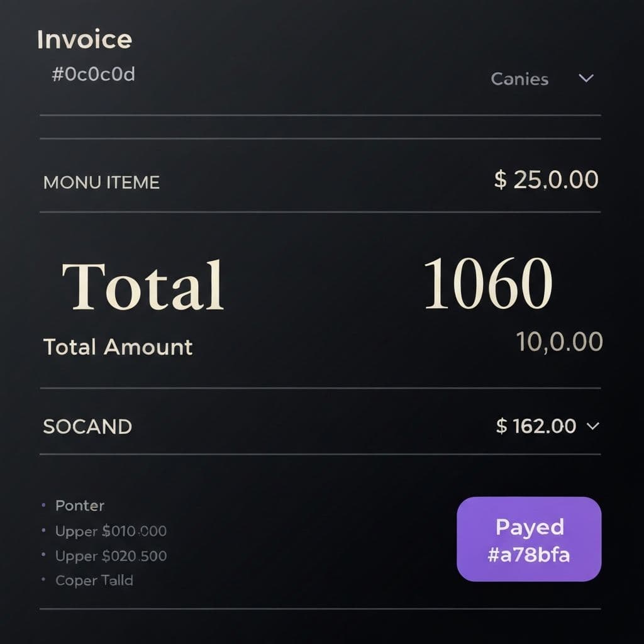Select the Upper $020.500 list item

coord(111,556)
